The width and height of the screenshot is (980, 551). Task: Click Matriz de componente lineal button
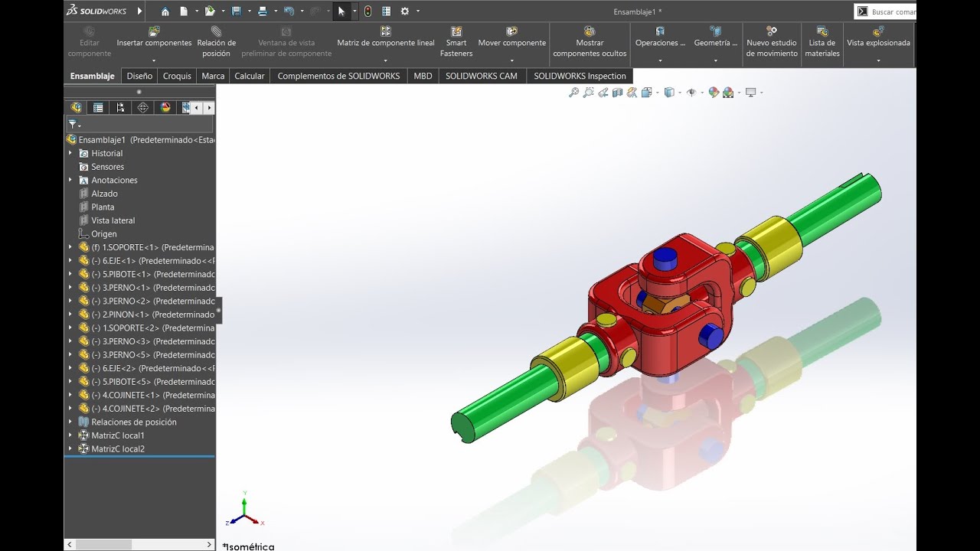(x=386, y=37)
